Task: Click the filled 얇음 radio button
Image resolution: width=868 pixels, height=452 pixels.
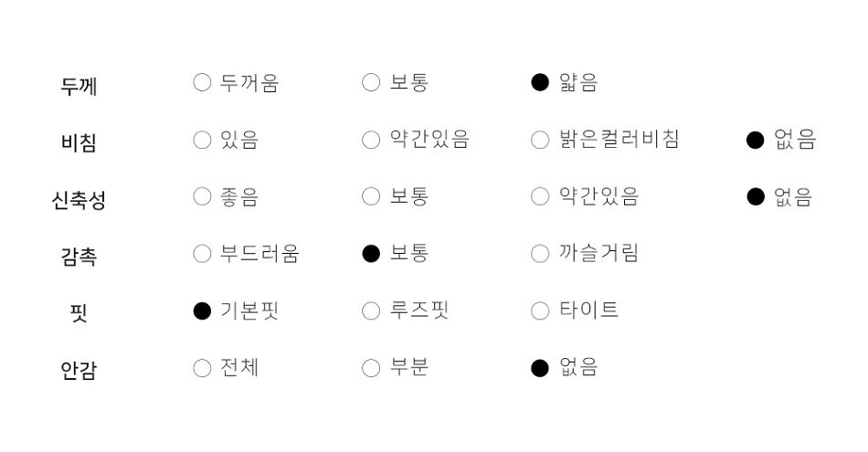Action: (x=540, y=82)
